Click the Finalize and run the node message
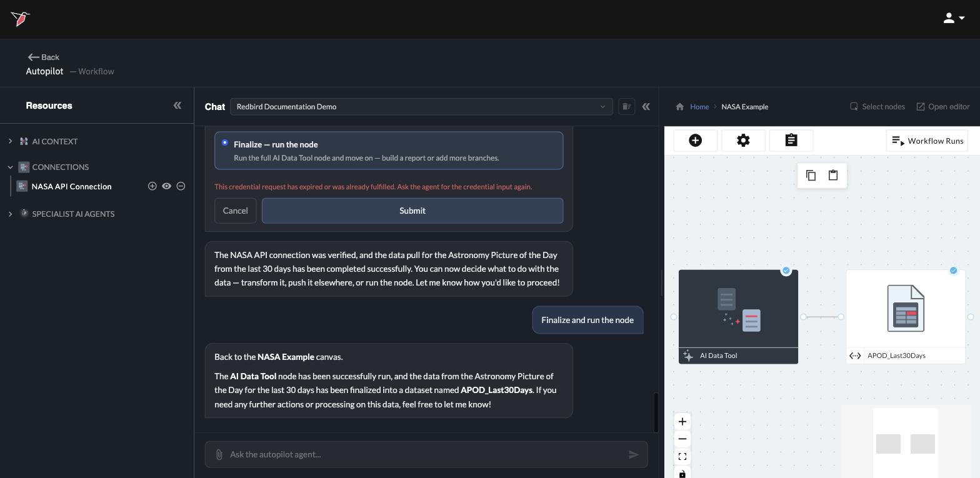 point(587,320)
